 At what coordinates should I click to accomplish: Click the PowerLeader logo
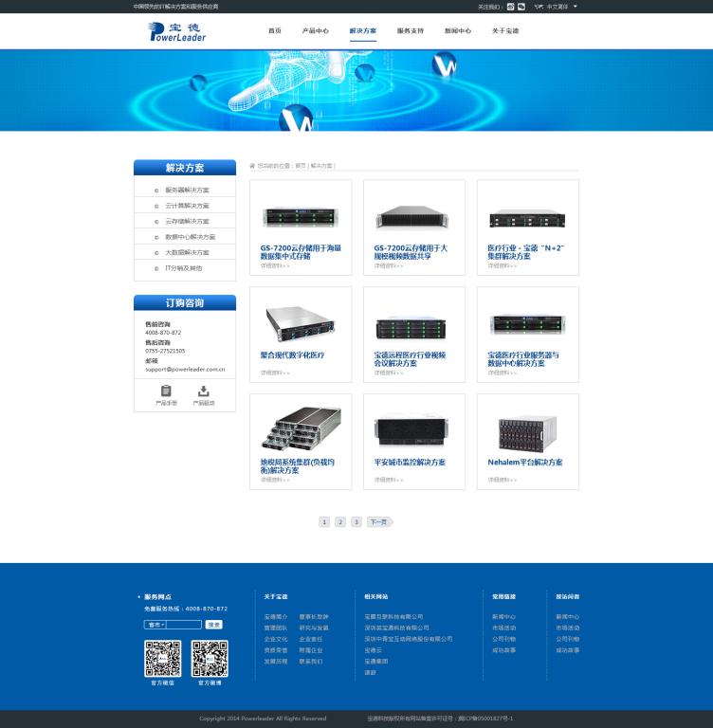(x=177, y=31)
